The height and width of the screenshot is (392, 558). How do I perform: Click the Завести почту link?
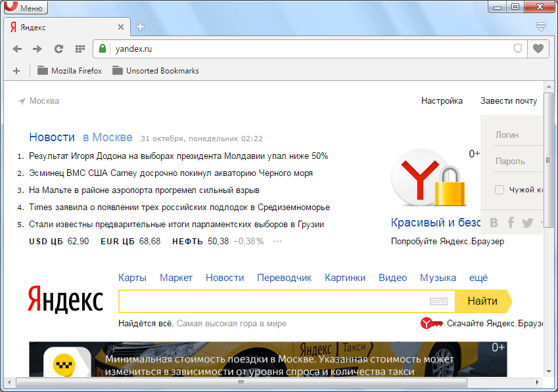click(509, 101)
